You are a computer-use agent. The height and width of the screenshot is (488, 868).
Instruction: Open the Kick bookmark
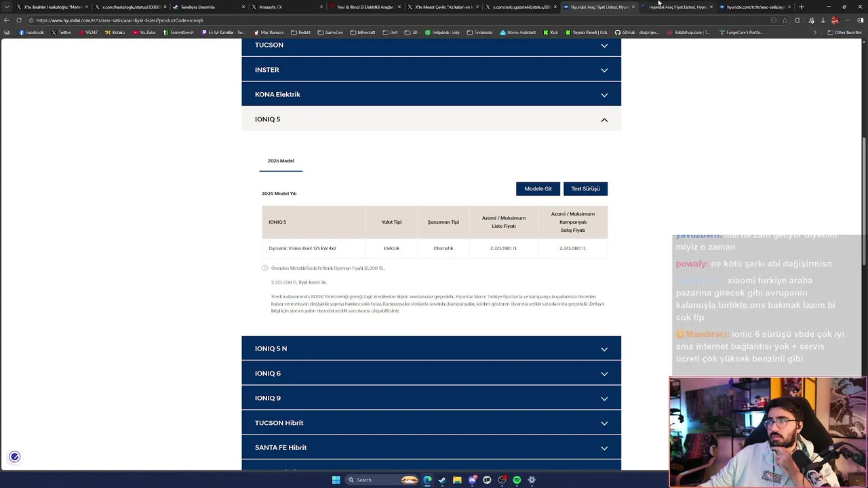pyautogui.click(x=551, y=33)
